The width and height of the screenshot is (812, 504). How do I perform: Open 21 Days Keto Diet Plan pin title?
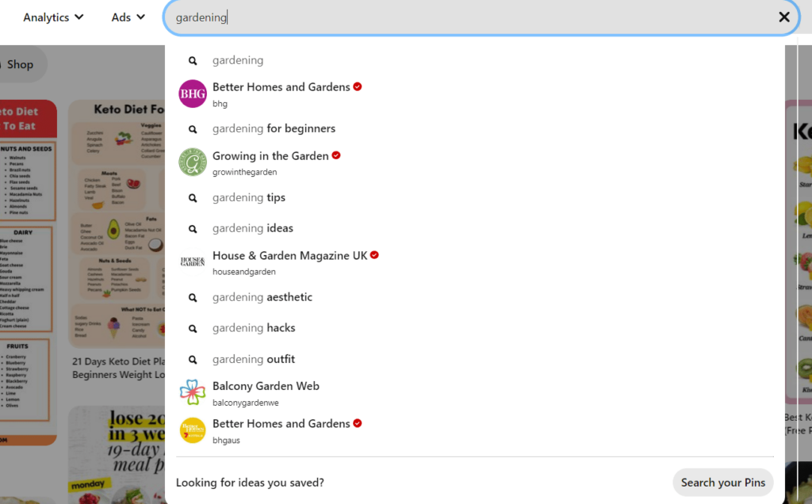tap(117, 368)
